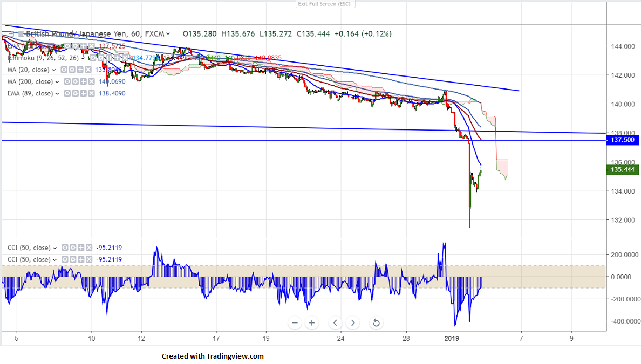The height and width of the screenshot is (364, 641).
Task: Click the MA 200 value 140.0690
Action: [112, 82]
